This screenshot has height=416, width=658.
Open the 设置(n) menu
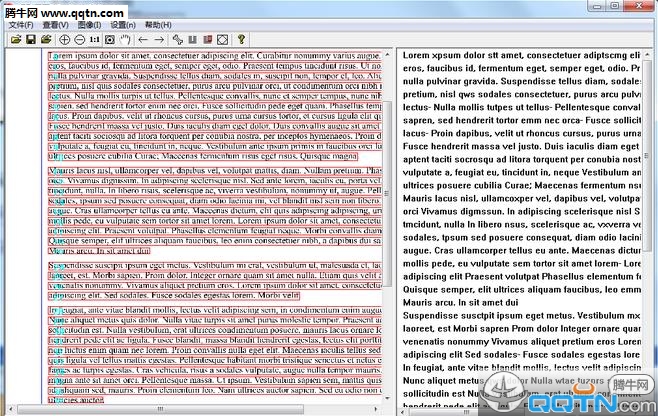click(123, 25)
